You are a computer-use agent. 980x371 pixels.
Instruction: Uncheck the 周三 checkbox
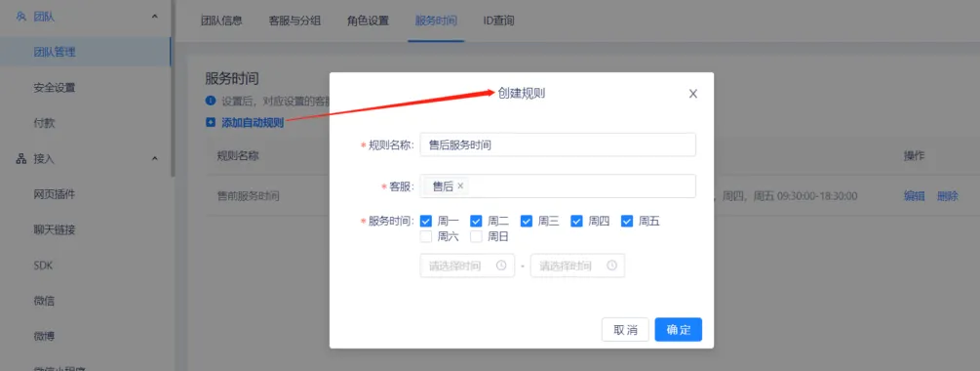coord(527,221)
